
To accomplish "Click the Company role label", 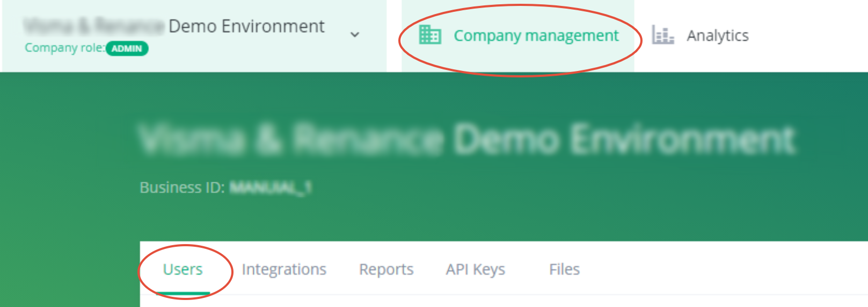I will click(x=65, y=48).
